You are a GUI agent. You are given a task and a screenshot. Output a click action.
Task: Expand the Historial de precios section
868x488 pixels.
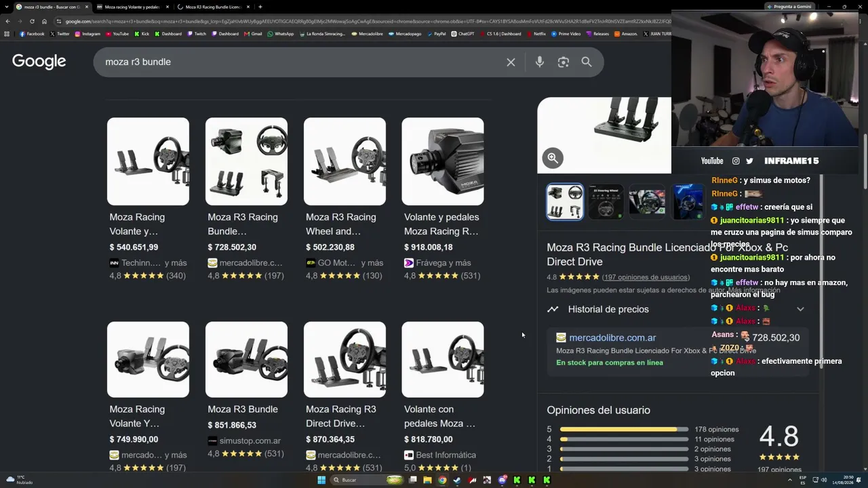[800, 309]
